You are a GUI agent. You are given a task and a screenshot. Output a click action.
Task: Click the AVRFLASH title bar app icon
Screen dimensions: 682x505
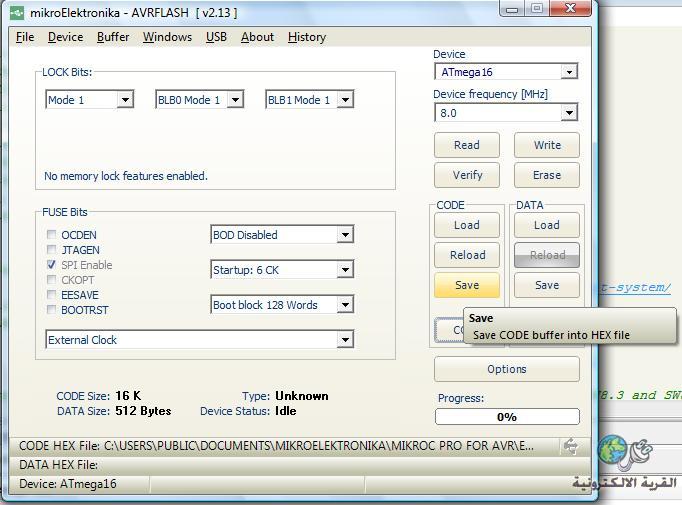[x=17, y=13]
